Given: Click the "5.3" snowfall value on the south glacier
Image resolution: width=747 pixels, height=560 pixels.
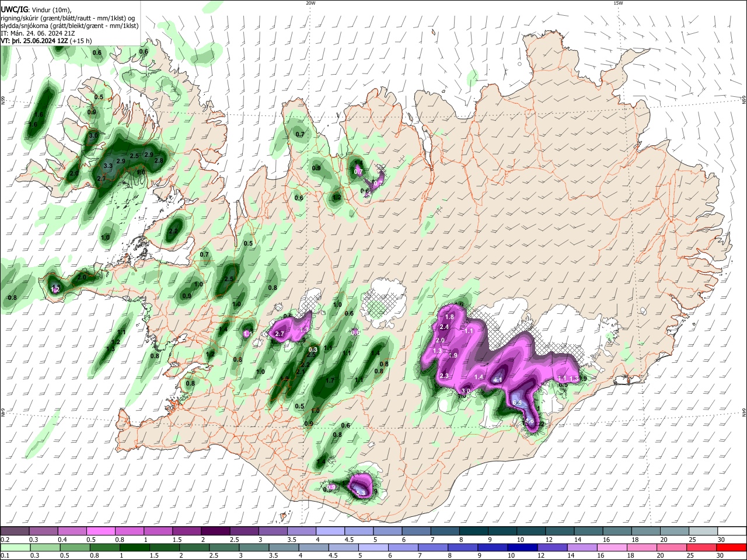Looking at the screenshot, I should tap(361, 494).
